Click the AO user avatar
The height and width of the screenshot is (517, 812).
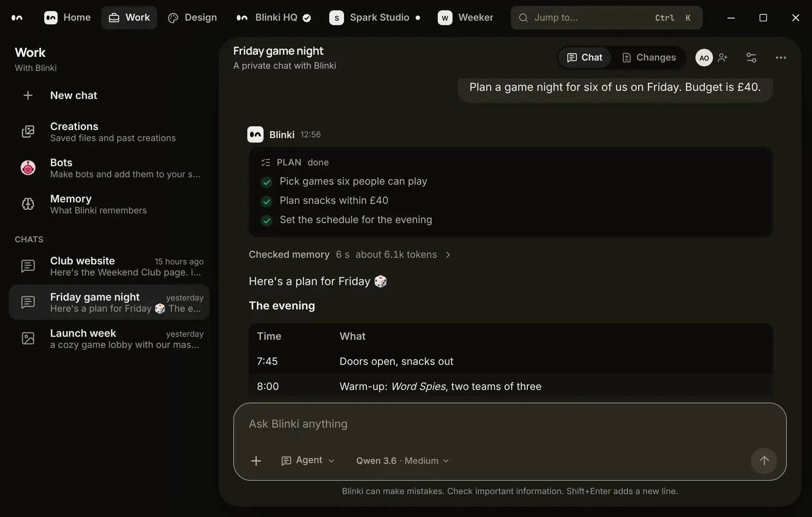pos(704,58)
